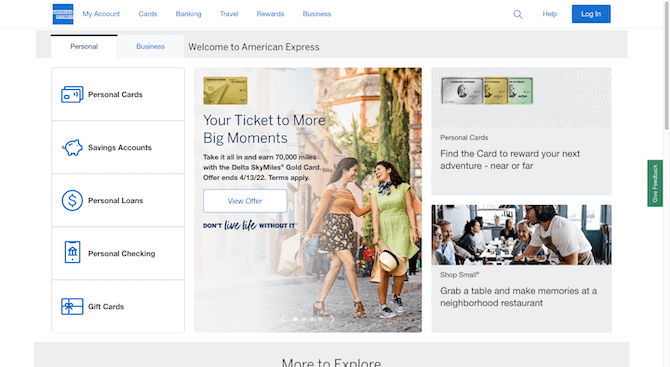This screenshot has height=367, width=670.
Task: Go to previous carousel slide arrow
Action: [283, 319]
